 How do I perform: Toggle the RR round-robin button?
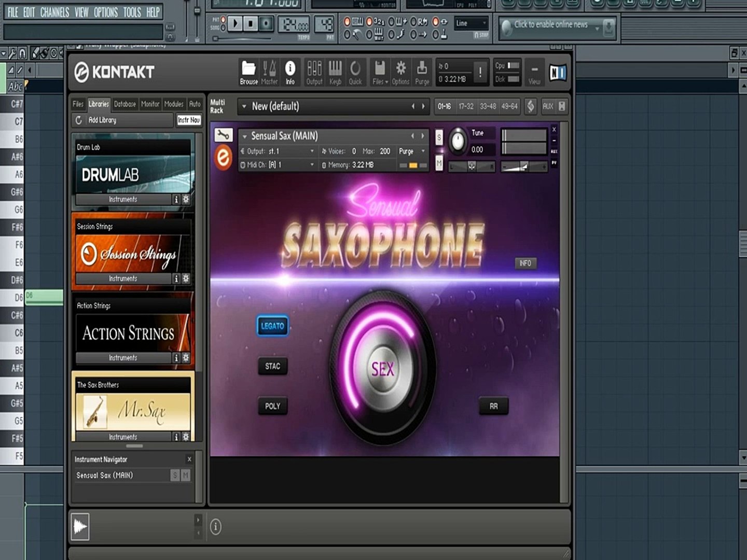point(493,406)
